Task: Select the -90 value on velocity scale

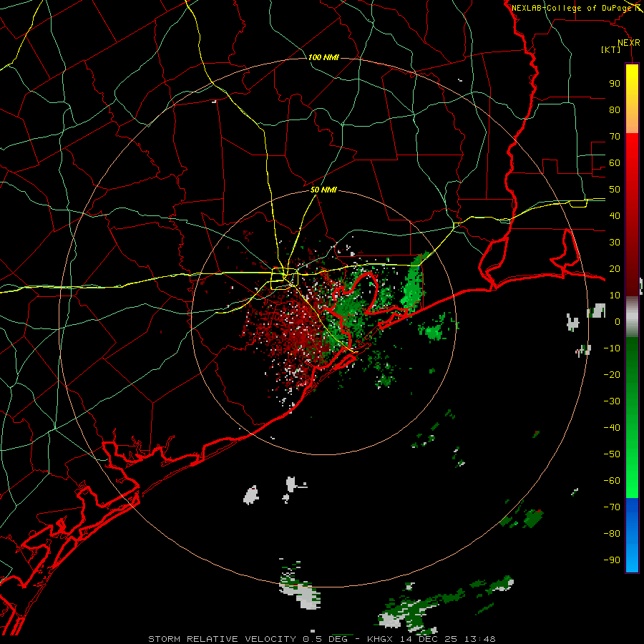Action: click(612, 560)
